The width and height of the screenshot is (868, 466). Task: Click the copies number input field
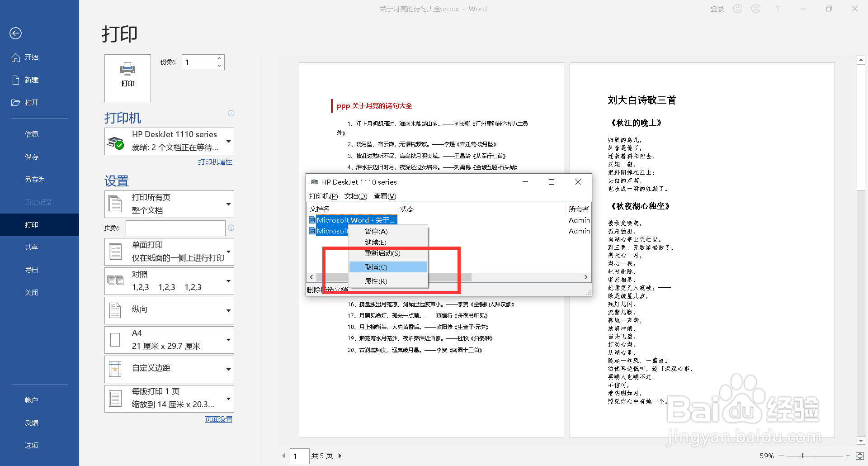199,62
